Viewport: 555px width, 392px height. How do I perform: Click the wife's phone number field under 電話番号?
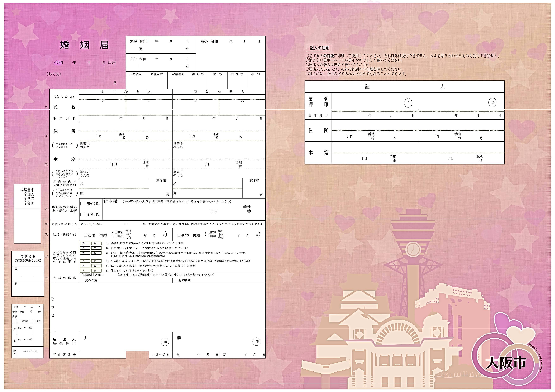pos(28,289)
